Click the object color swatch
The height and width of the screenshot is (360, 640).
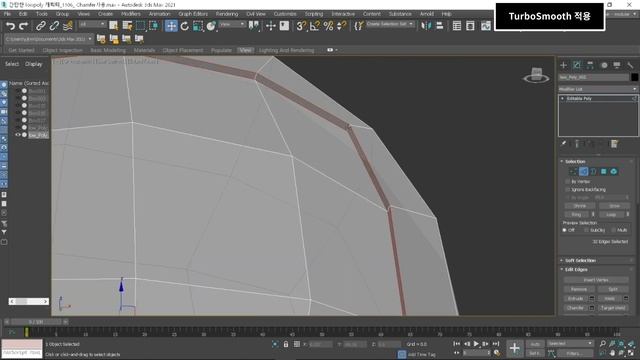click(x=634, y=77)
